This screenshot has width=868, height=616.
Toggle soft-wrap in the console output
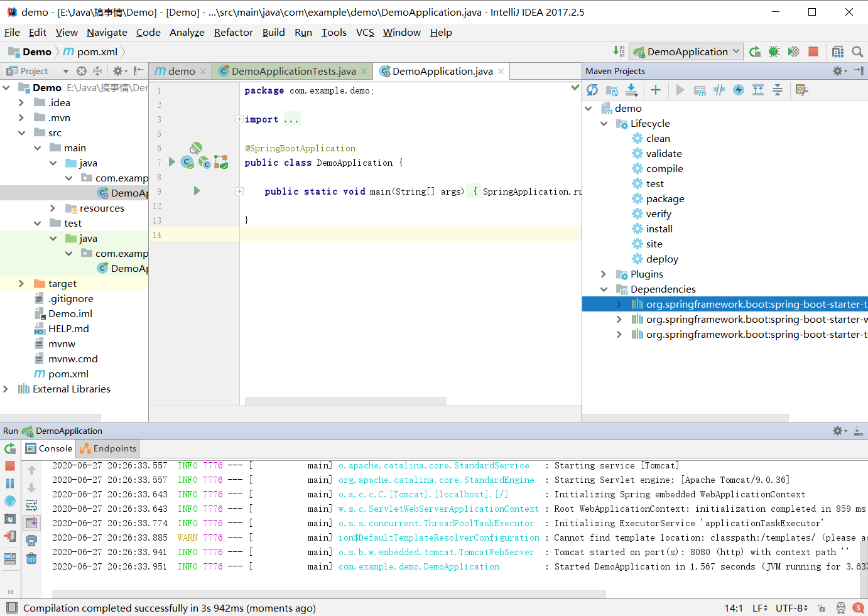pos(32,503)
